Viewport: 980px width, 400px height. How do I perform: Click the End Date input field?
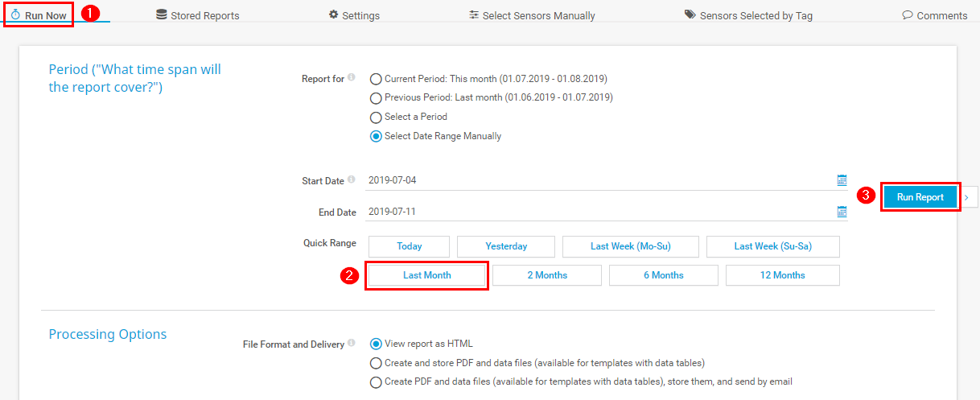click(x=595, y=212)
